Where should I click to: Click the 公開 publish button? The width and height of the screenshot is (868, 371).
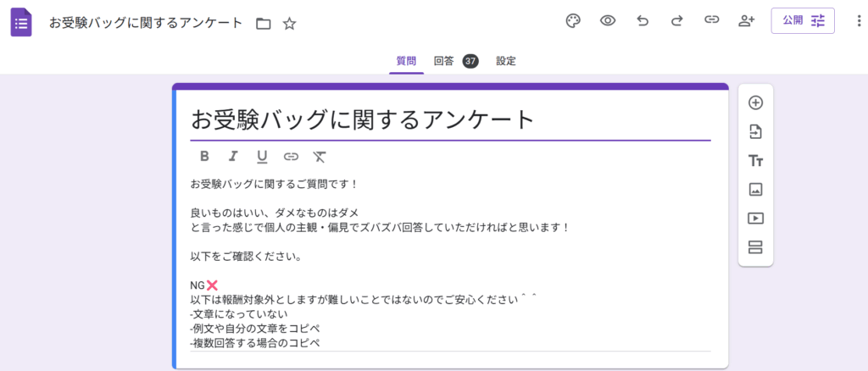803,21
